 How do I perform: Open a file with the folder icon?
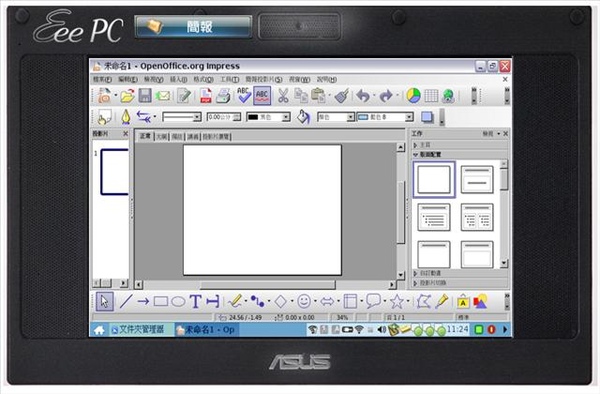coord(127,96)
